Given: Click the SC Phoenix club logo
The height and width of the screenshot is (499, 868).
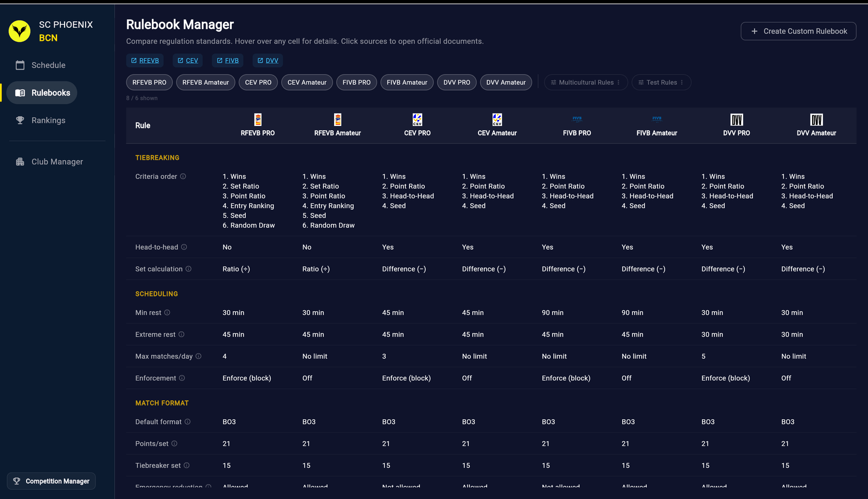Looking at the screenshot, I should pos(20,31).
